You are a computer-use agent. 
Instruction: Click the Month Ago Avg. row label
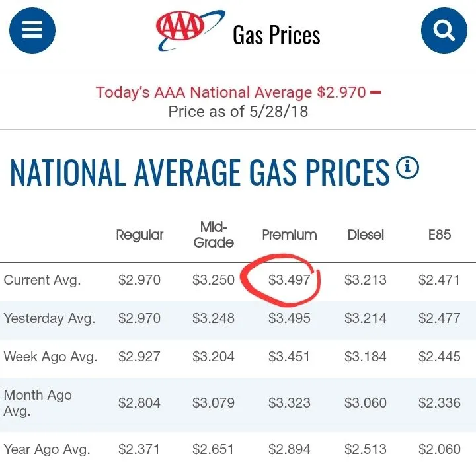[x=38, y=402]
